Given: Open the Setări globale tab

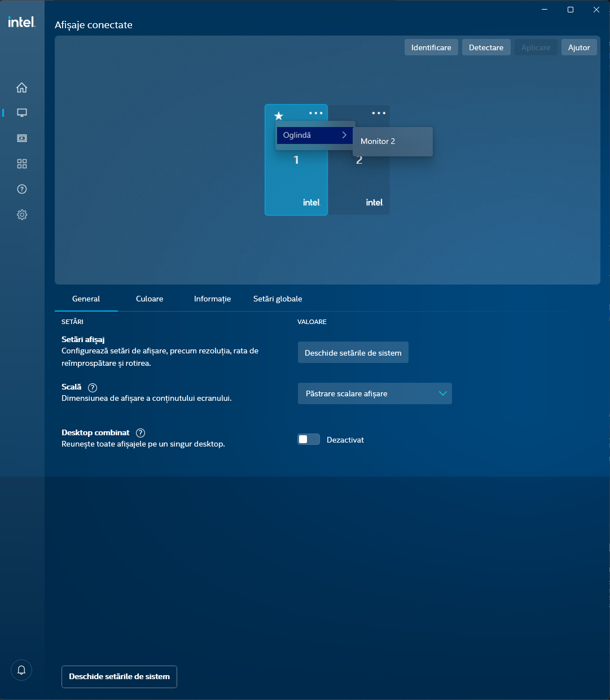Looking at the screenshot, I should (278, 299).
